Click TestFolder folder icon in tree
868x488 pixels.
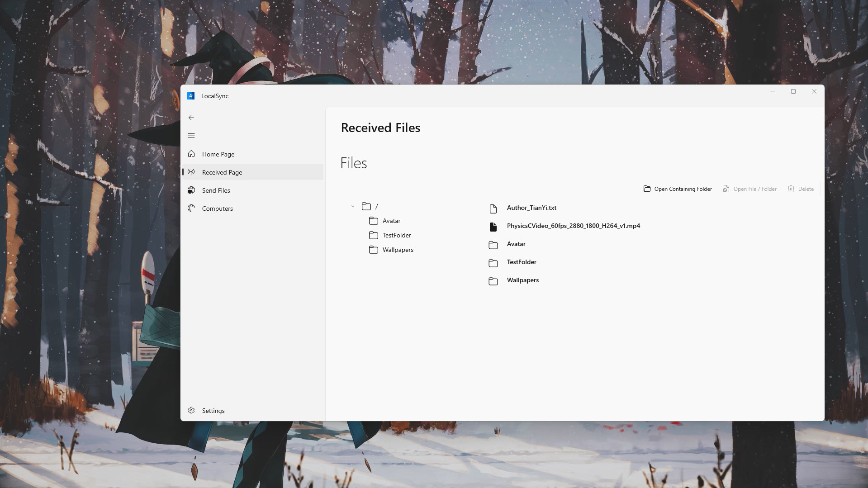[374, 235]
